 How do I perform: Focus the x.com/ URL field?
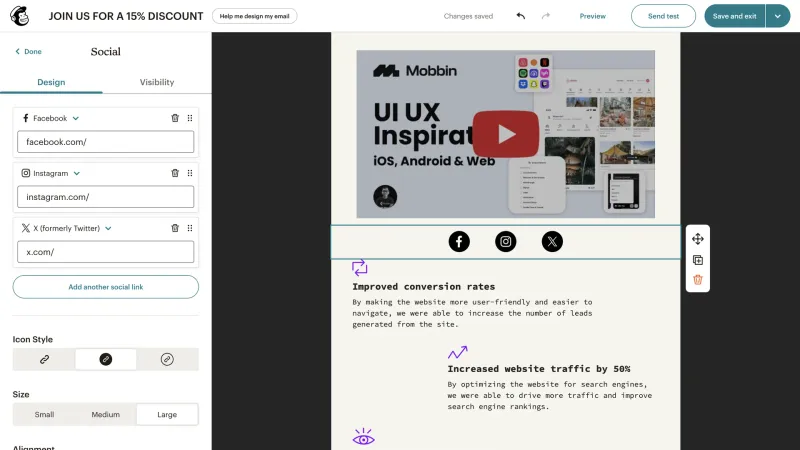(106, 252)
